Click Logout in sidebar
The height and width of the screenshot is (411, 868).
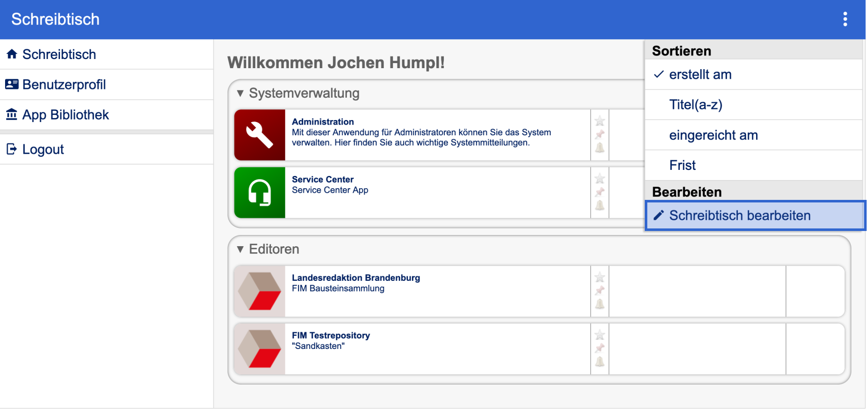pos(43,150)
